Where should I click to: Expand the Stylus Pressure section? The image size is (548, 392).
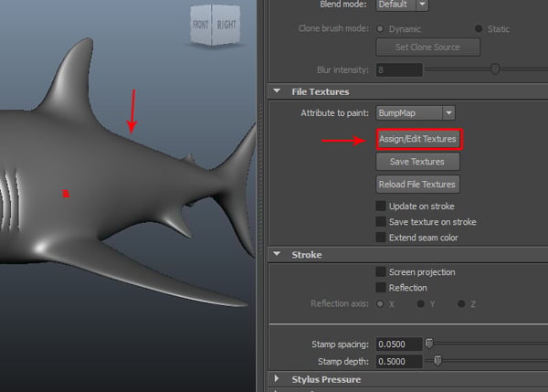[277, 378]
